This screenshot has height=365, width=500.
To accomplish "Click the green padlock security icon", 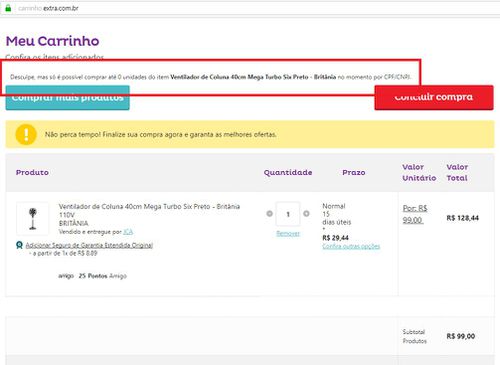I will (8, 8).
